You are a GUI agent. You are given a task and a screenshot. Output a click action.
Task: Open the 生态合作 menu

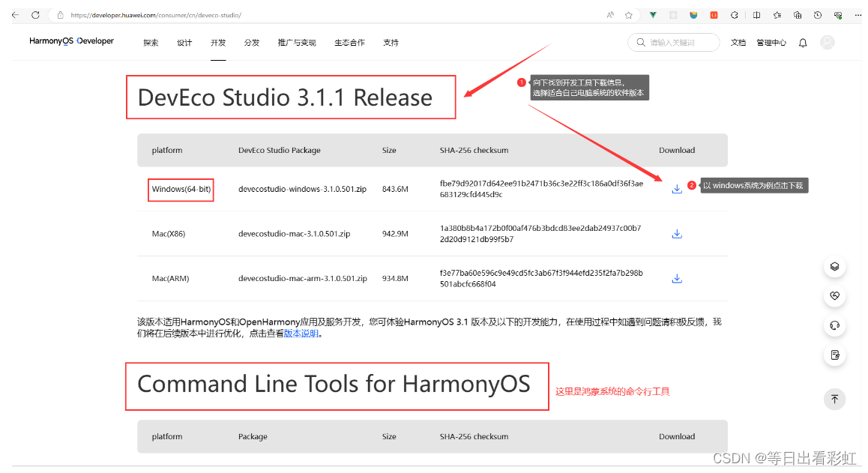click(349, 43)
